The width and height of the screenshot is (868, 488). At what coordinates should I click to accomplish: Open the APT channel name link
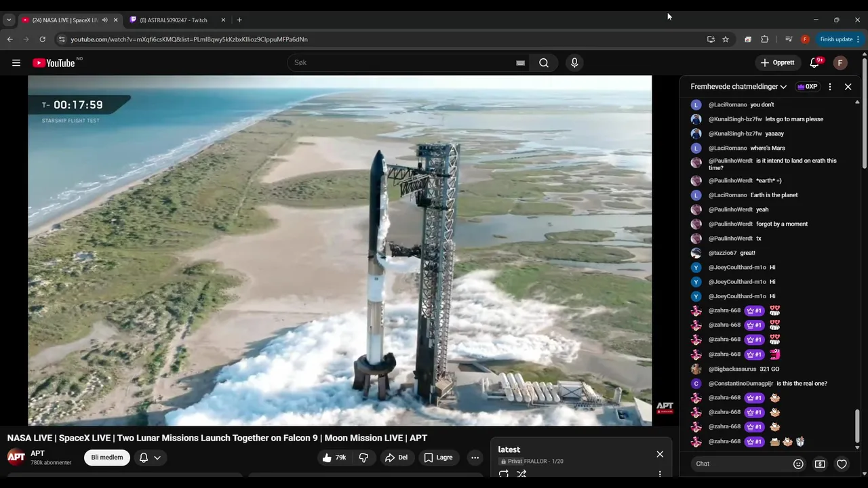[37, 453]
